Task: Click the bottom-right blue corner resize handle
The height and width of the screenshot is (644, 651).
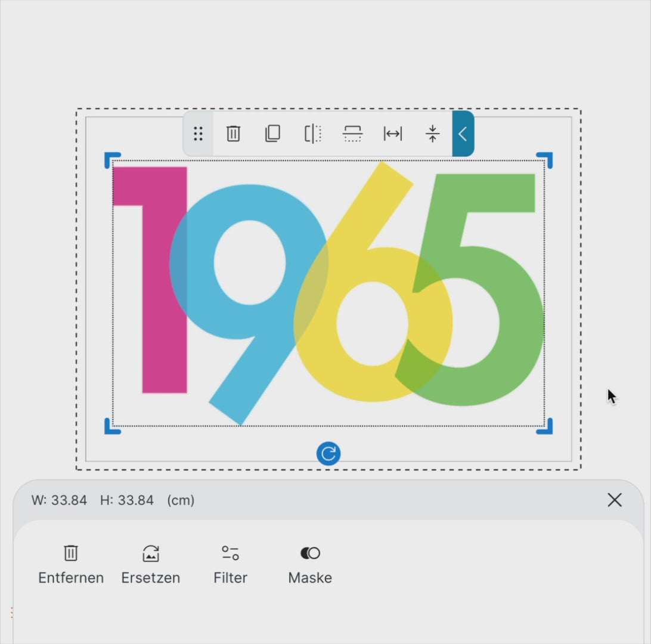Action: [x=545, y=427]
